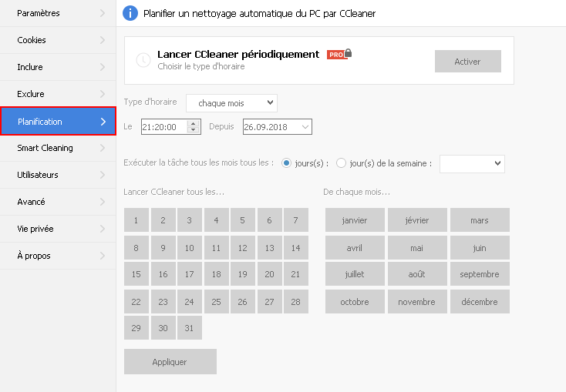566x392 pixels.
Task: Toggle day 28 in the calendar grid
Action: 295,301
